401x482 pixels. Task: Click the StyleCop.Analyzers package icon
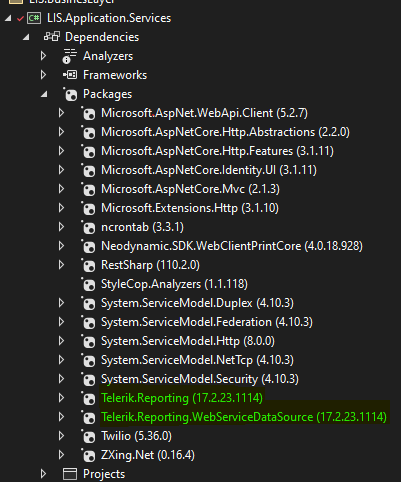tap(88, 284)
